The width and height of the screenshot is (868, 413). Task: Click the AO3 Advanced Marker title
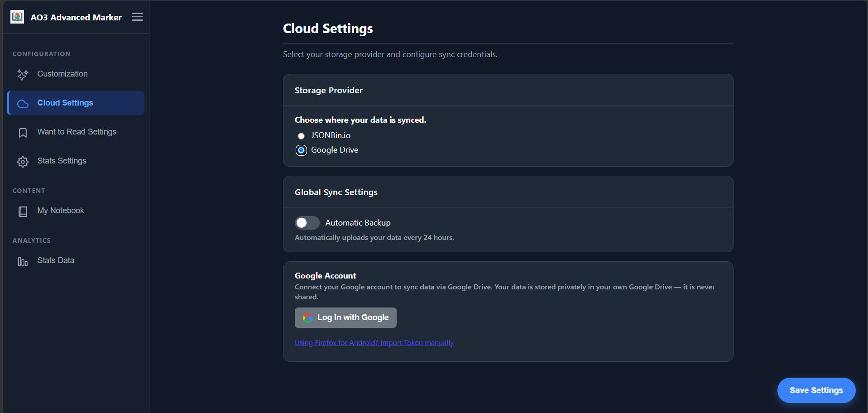[x=76, y=17]
